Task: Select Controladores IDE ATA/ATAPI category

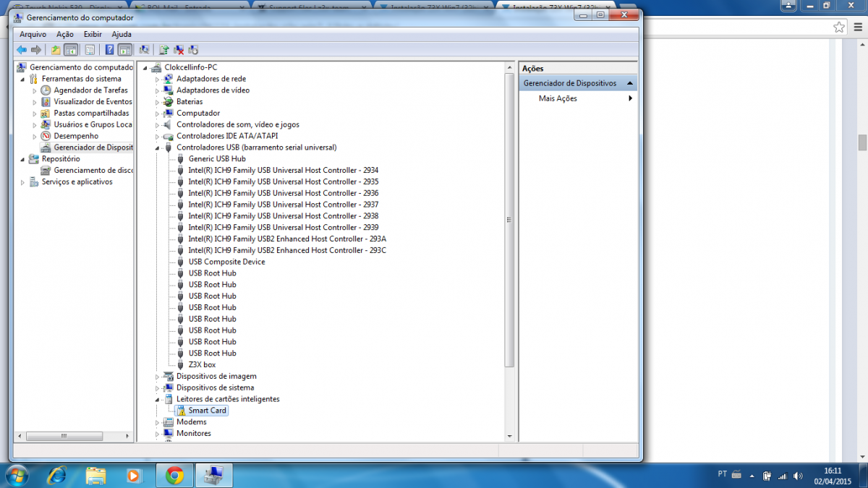Action: [227, 136]
